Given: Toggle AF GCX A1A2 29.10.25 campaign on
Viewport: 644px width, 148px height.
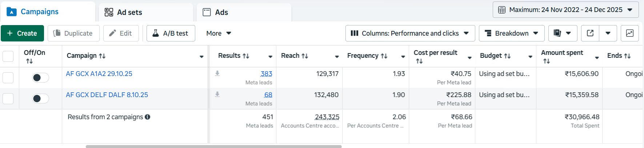Looking at the screenshot, I should click(x=40, y=77).
